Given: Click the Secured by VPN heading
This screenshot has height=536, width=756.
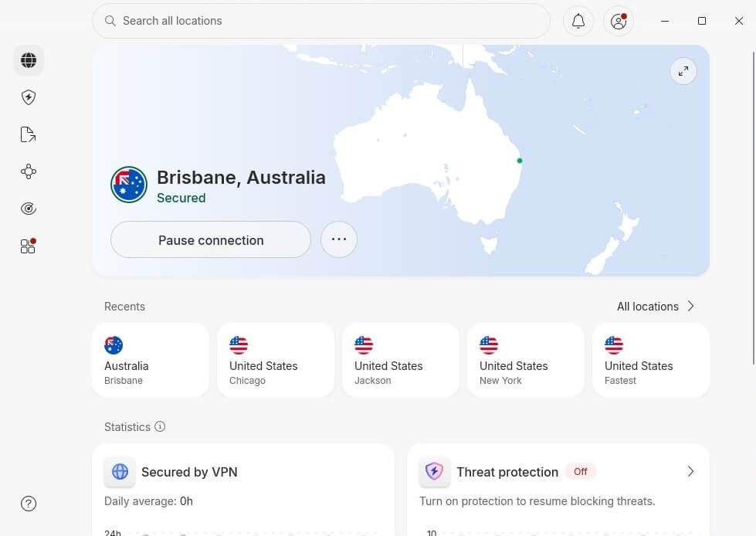Looking at the screenshot, I should 189,472.
